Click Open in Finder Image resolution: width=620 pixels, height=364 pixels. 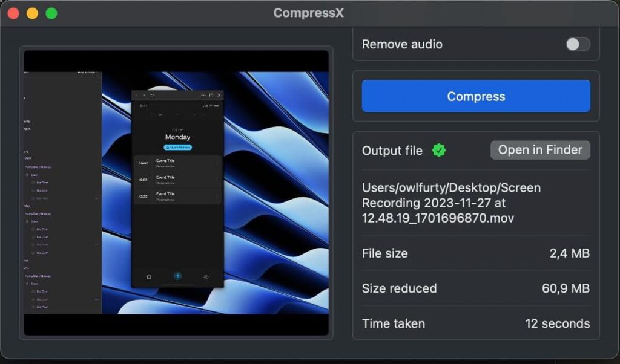pos(539,150)
